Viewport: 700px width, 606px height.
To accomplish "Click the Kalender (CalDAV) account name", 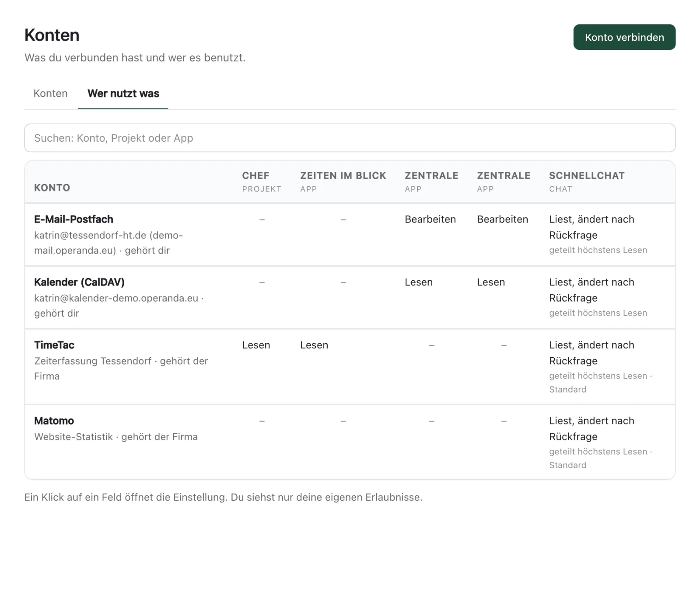I will pos(79,282).
